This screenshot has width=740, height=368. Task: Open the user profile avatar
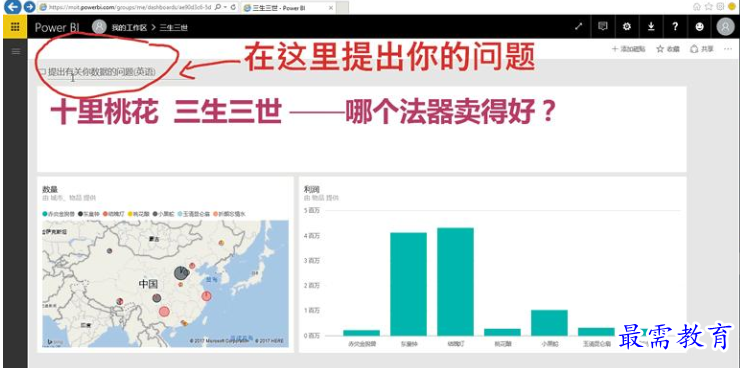pyautogui.click(x=726, y=27)
